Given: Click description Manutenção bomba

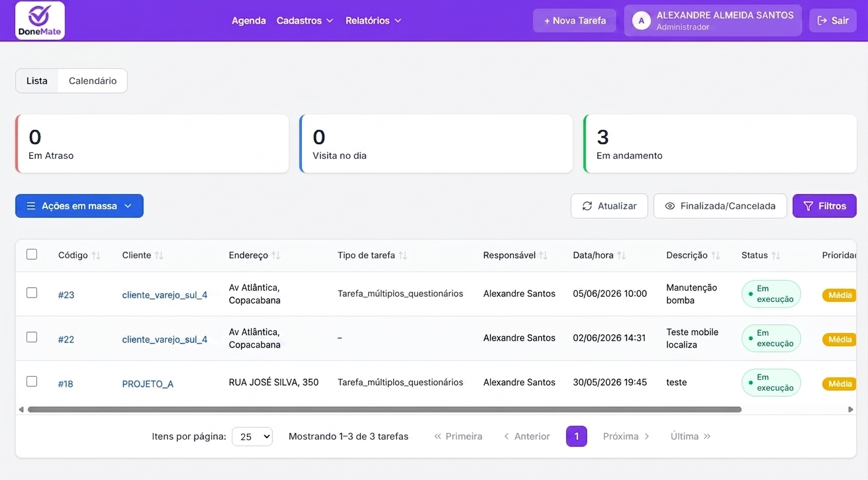Looking at the screenshot, I should point(692,294).
